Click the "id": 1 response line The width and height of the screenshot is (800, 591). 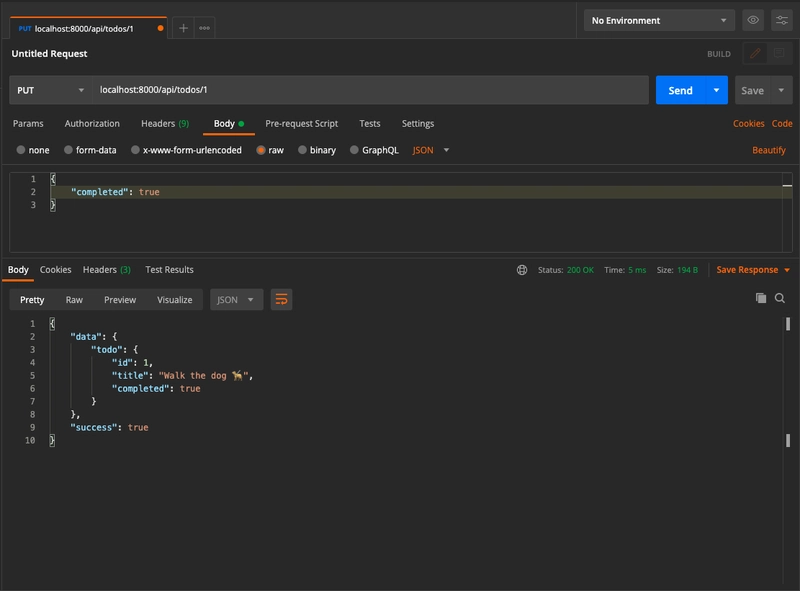point(132,363)
